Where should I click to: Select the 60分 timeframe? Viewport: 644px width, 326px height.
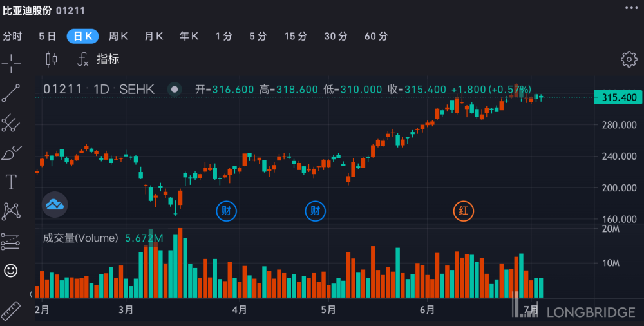tap(376, 36)
